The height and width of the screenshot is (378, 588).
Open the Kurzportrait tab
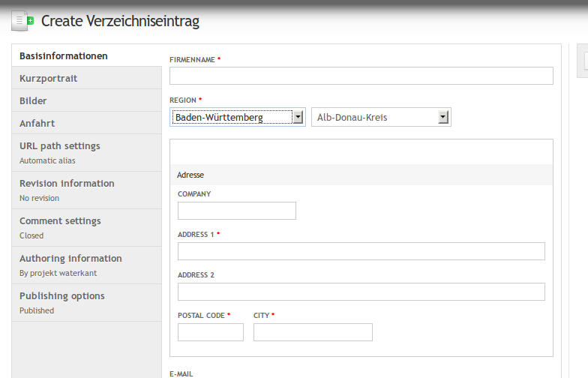(49, 78)
